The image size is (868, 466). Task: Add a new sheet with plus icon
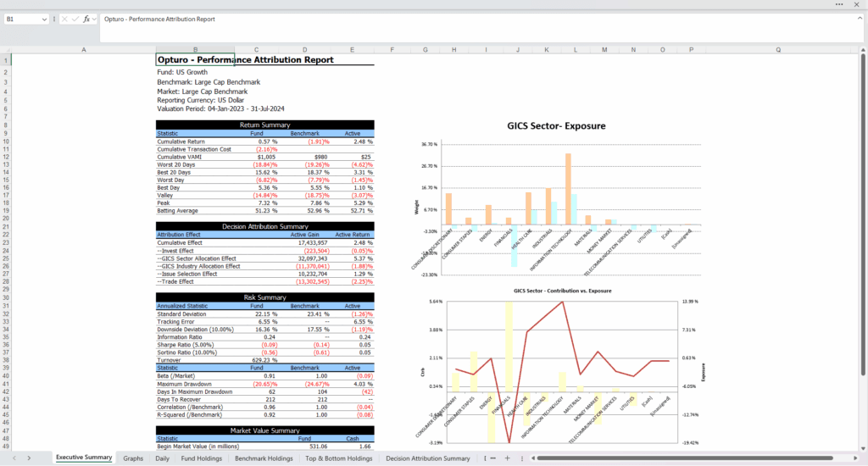(507, 458)
